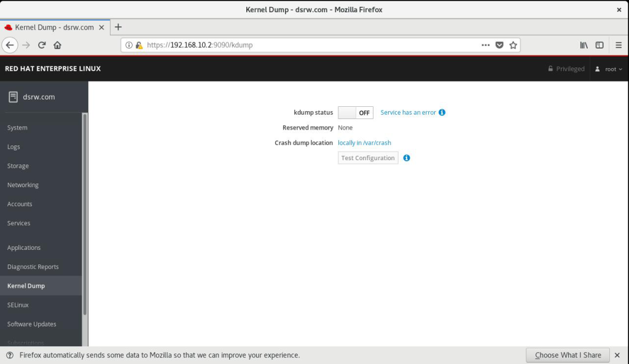629x364 pixels.
Task: Click the browser forward arrow
Action: tap(26, 45)
